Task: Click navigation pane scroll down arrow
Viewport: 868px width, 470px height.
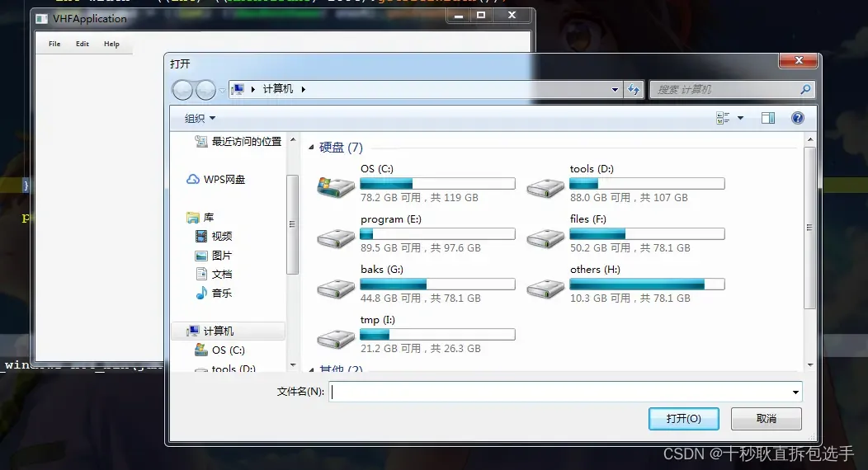Action: tap(293, 365)
